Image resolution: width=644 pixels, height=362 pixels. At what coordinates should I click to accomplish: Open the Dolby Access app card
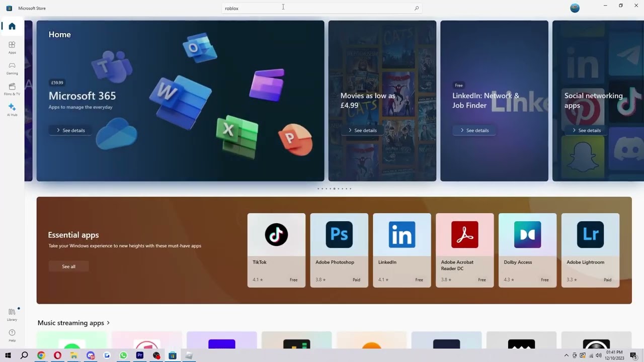[x=527, y=250]
